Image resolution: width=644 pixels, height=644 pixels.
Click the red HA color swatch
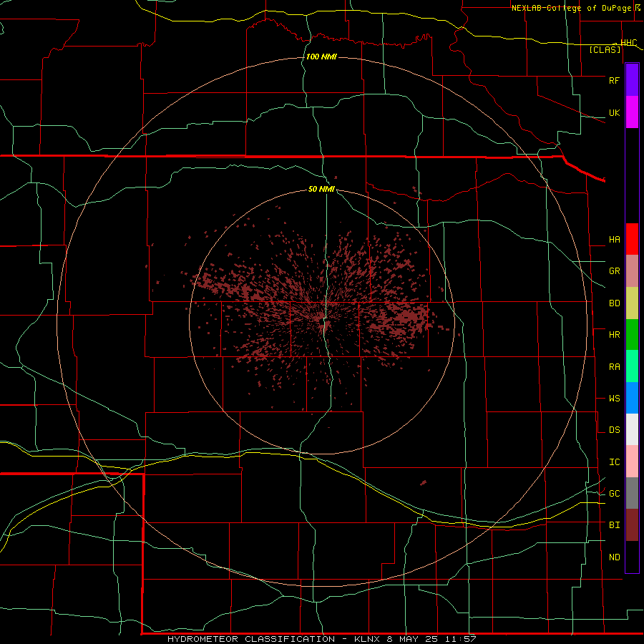pos(632,239)
